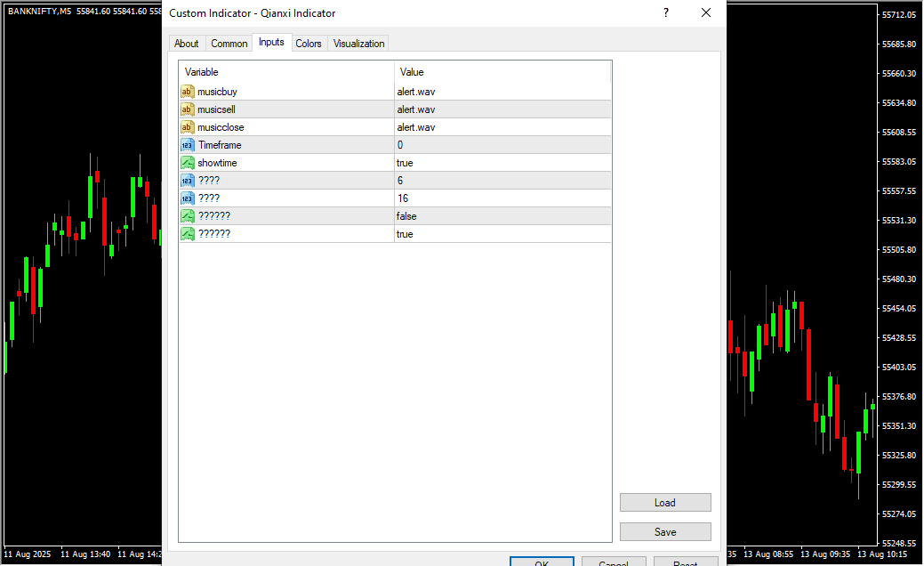Viewport: 924px width, 566px height.
Task: Click the help question mark in title bar
Action: [x=666, y=13]
